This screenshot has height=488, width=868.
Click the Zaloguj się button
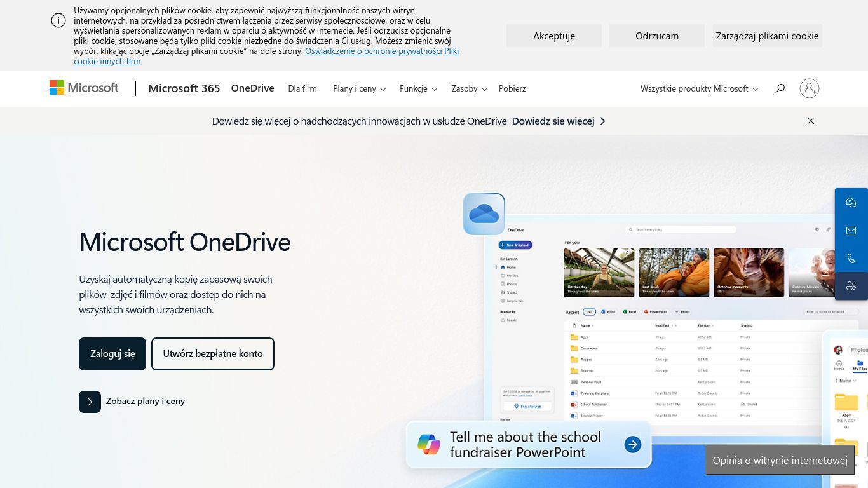[112, 354]
